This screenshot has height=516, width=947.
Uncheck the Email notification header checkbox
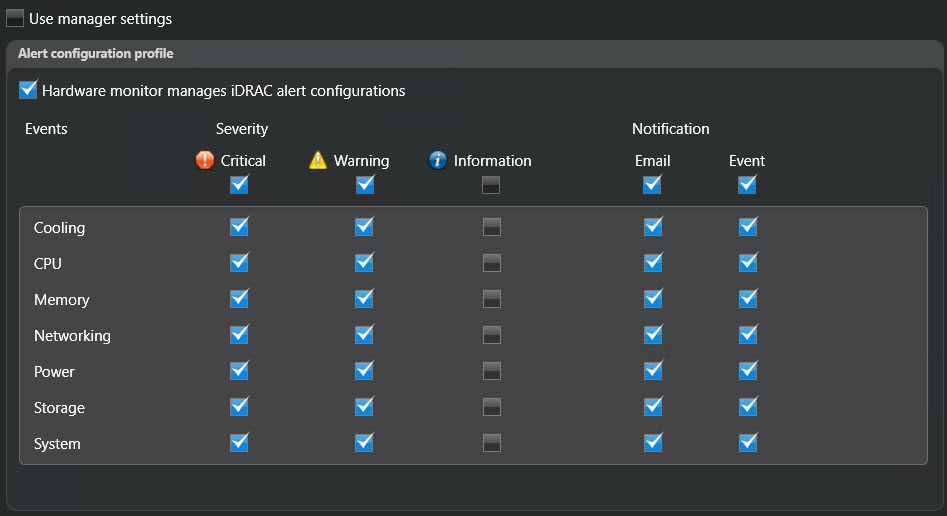[652, 184]
